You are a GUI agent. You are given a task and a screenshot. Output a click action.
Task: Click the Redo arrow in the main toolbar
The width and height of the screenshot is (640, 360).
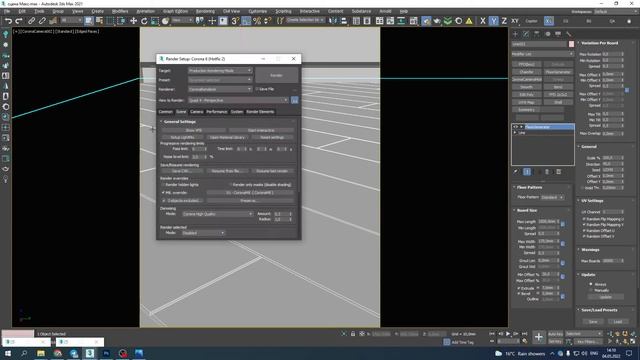(x=19, y=21)
